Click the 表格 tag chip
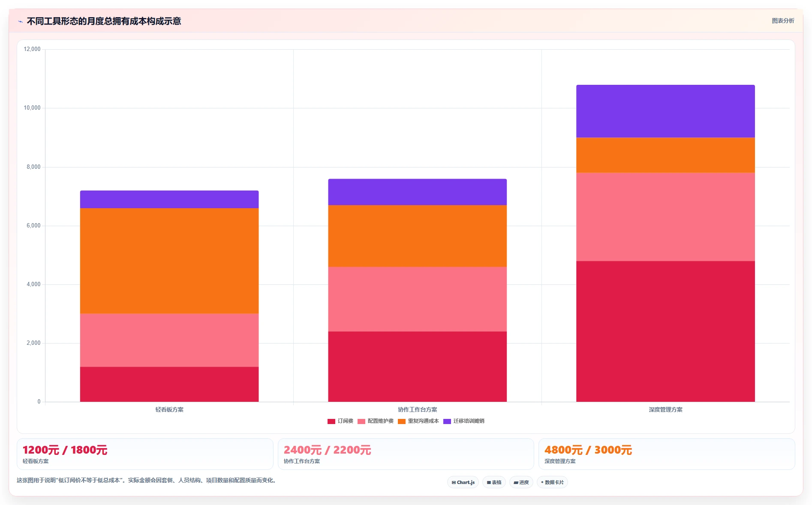 pos(494,482)
